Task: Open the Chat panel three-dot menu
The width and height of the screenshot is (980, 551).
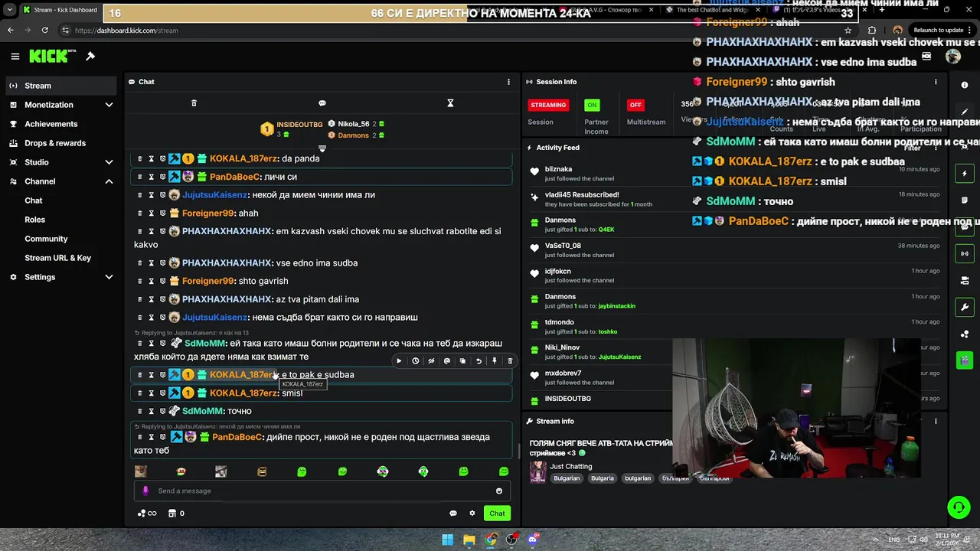Action: point(508,82)
